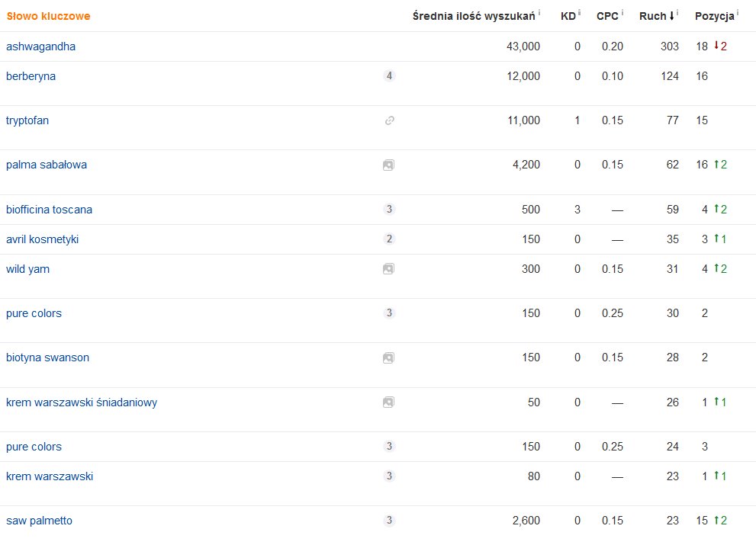Sort by the CPC column header
The width and height of the screenshot is (756, 545).
pos(607,16)
